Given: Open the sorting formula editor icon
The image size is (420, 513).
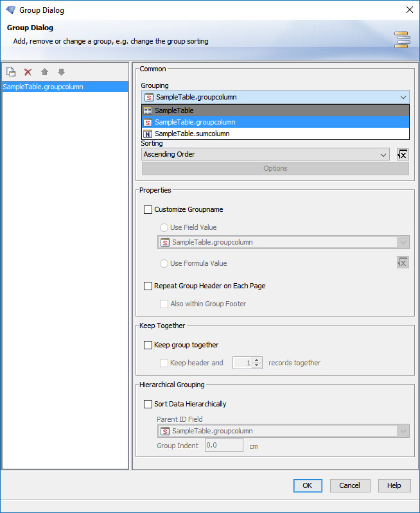Looking at the screenshot, I should tap(403, 154).
